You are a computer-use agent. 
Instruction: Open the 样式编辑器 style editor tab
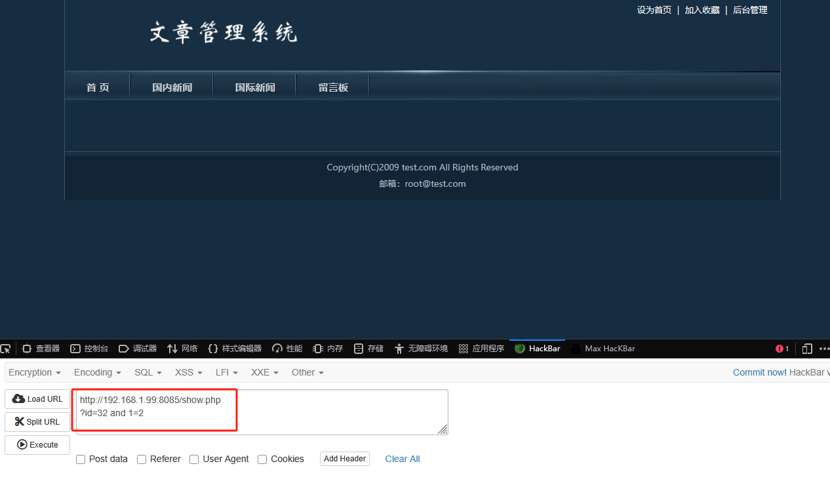click(235, 349)
